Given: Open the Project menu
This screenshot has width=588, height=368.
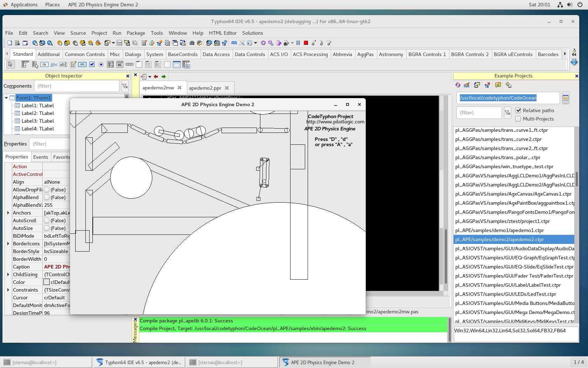Looking at the screenshot, I should pyautogui.click(x=99, y=33).
